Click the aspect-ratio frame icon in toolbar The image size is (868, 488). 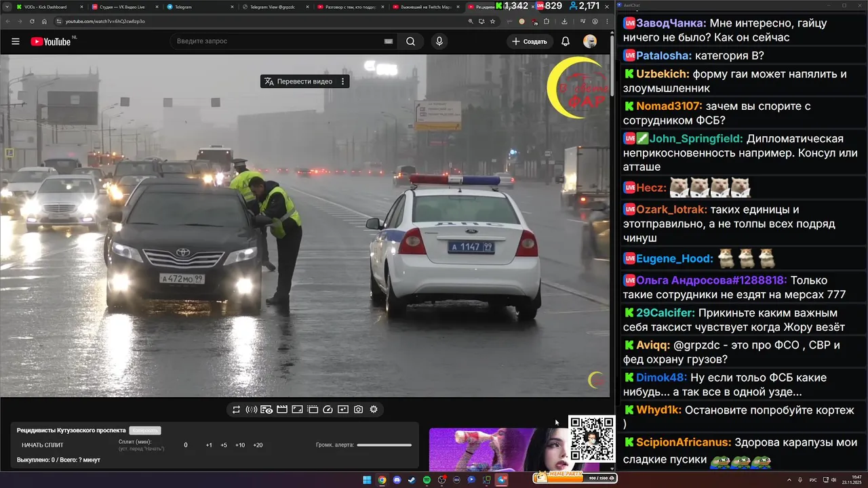click(297, 409)
